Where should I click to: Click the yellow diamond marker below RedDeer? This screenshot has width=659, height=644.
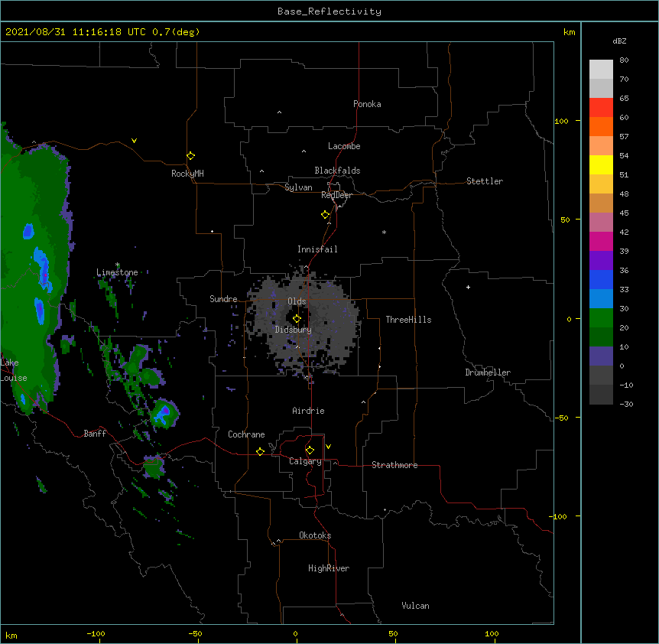pyautogui.click(x=326, y=215)
